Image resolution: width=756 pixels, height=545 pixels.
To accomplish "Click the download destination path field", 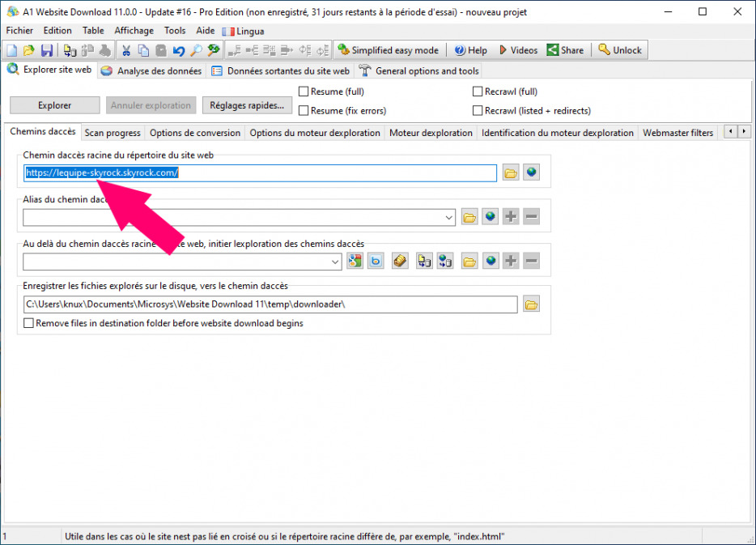I will pos(270,304).
